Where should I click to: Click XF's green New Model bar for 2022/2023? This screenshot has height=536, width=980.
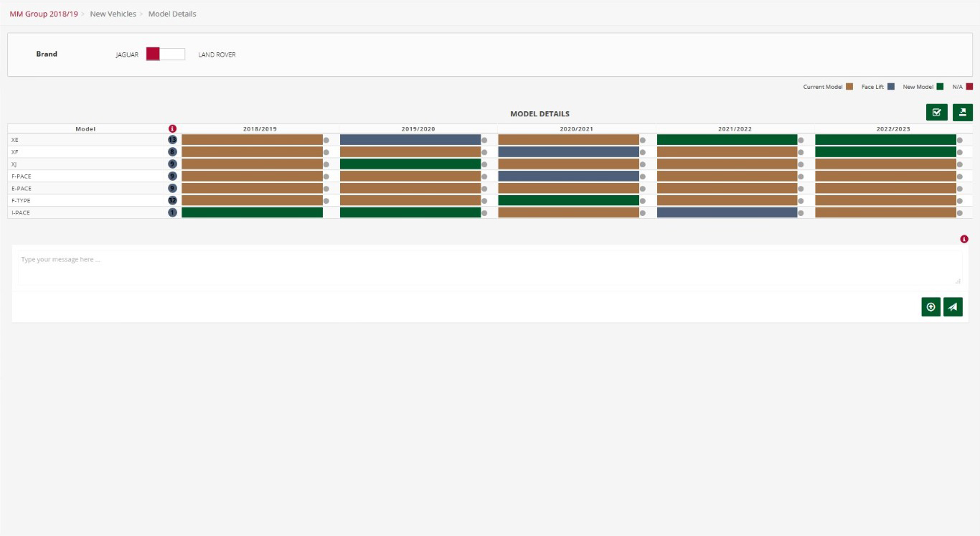pos(885,152)
